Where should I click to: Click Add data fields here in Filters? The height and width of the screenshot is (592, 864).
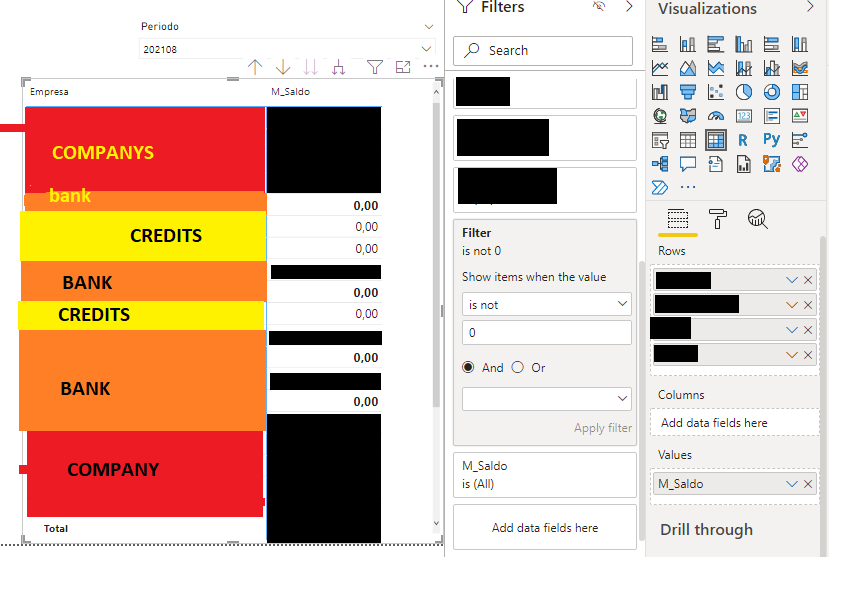click(x=545, y=528)
